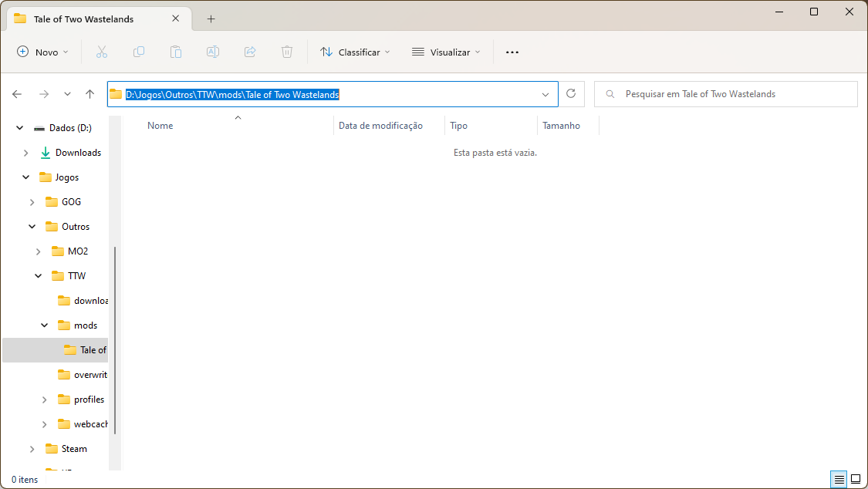Open recent locations chevron
Screen dimensions: 868x489
[x=68, y=94]
